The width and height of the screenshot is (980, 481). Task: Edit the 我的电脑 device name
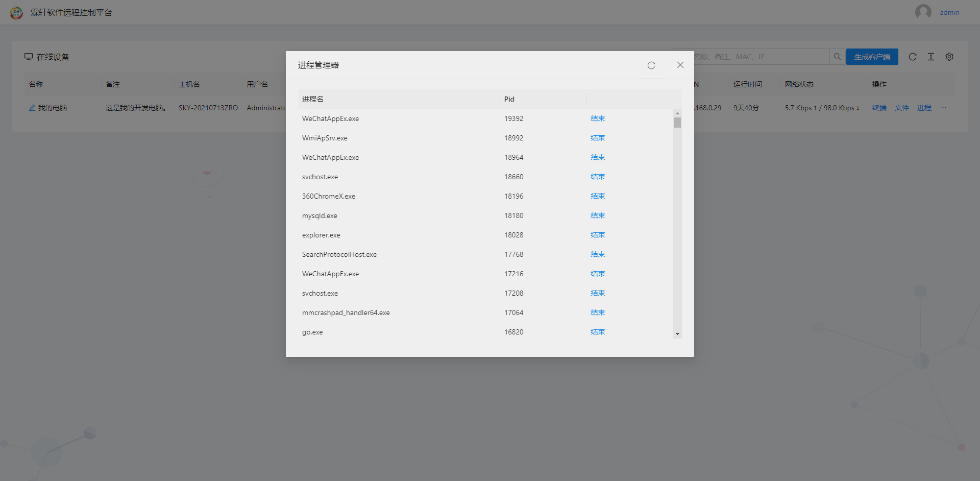32,108
